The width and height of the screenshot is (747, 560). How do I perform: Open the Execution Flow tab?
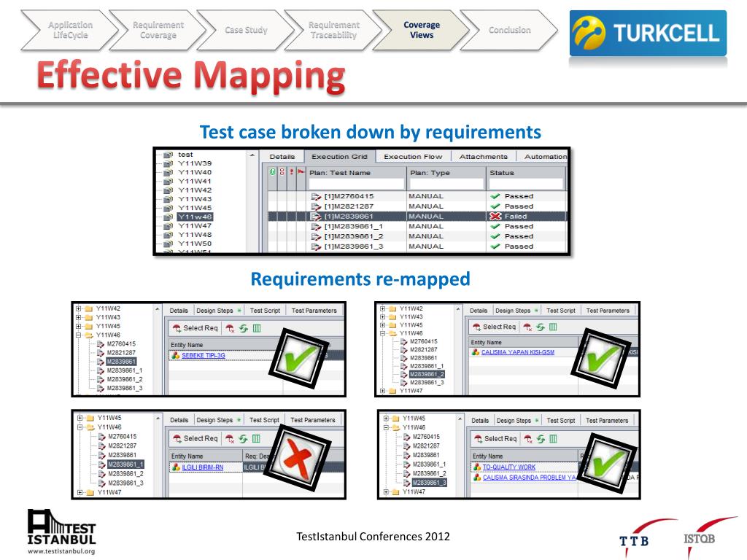click(413, 157)
